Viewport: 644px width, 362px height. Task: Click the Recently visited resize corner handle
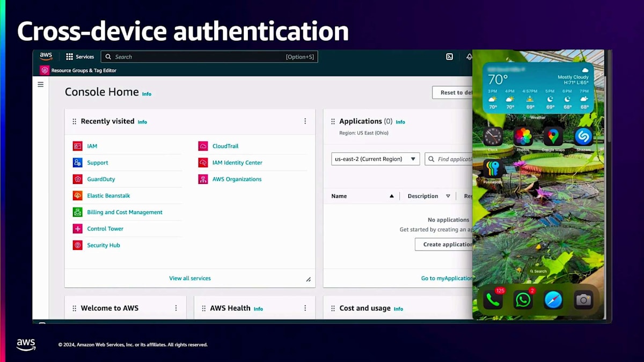point(309,279)
